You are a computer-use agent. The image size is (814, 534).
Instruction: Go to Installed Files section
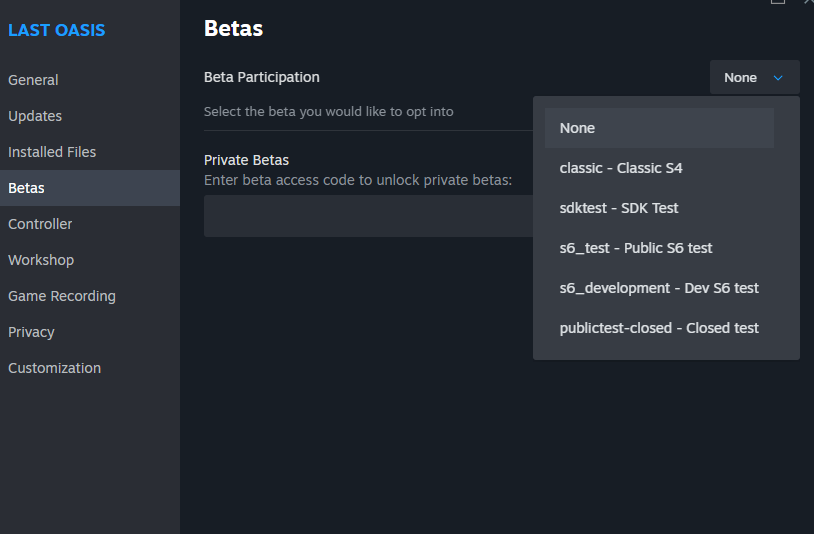90,152
